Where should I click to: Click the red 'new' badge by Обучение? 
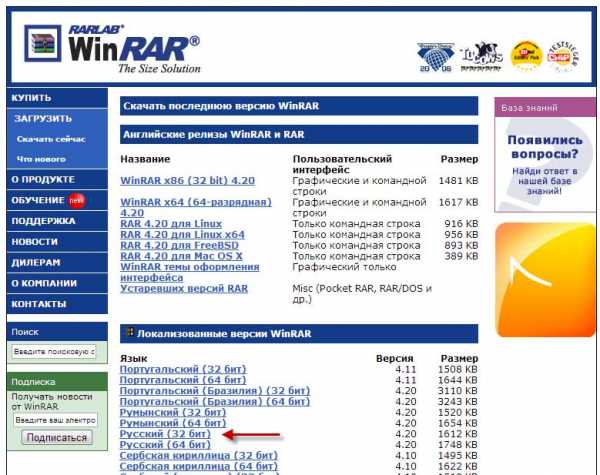[x=76, y=200]
